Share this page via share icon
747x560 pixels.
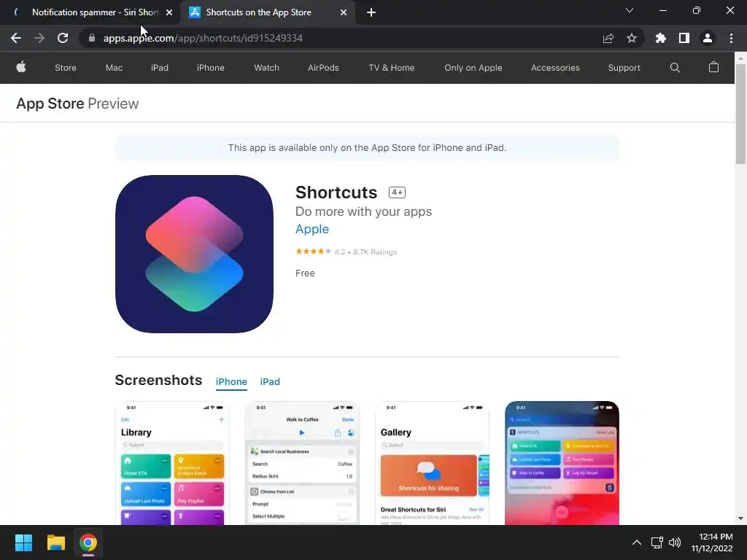(x=608, y=38)
